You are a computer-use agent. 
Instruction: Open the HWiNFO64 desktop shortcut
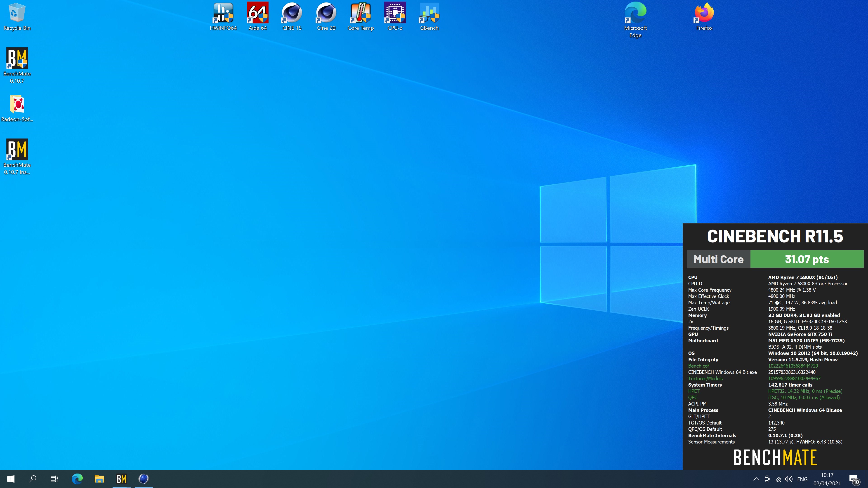pyautogui.click(x=223, y=17)
